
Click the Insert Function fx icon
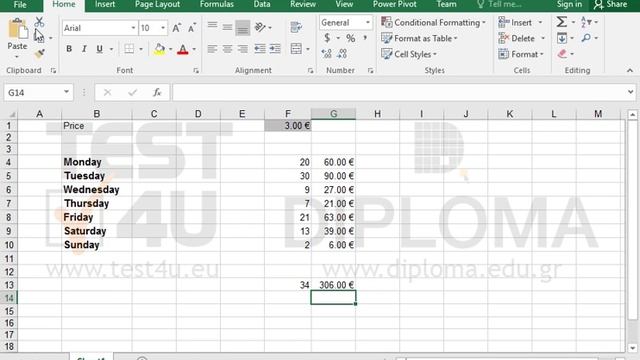[x=157, y=93]
